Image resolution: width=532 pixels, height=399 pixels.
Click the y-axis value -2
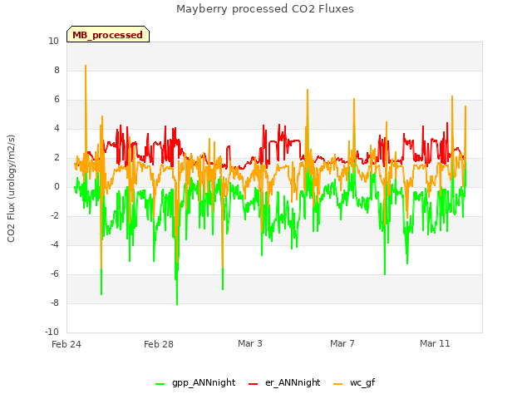click(x=55, y=215)
